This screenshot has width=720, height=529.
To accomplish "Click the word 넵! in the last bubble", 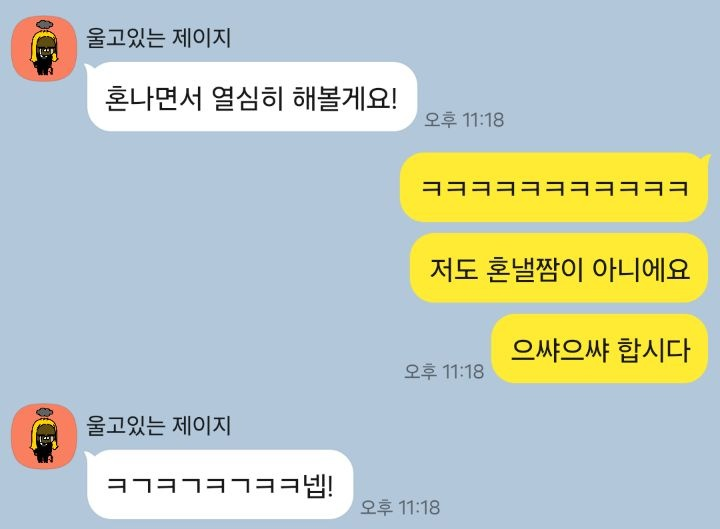I will tap(319, 485).
